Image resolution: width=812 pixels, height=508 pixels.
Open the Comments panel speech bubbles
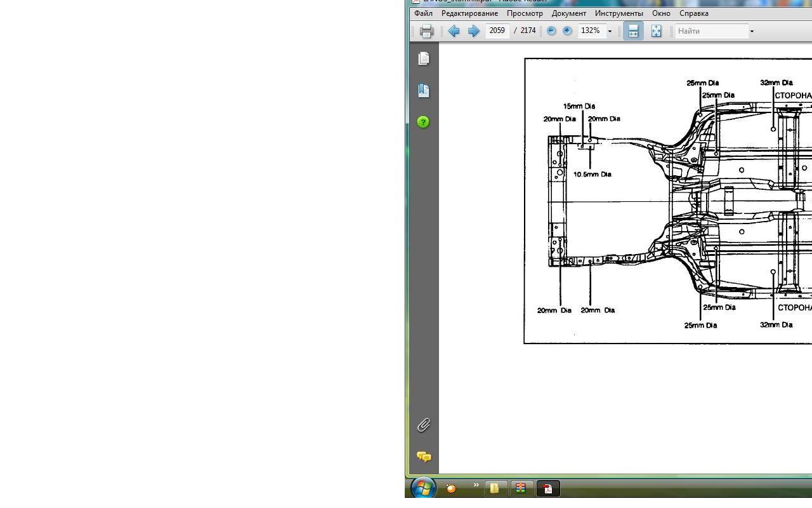point(424,457)
